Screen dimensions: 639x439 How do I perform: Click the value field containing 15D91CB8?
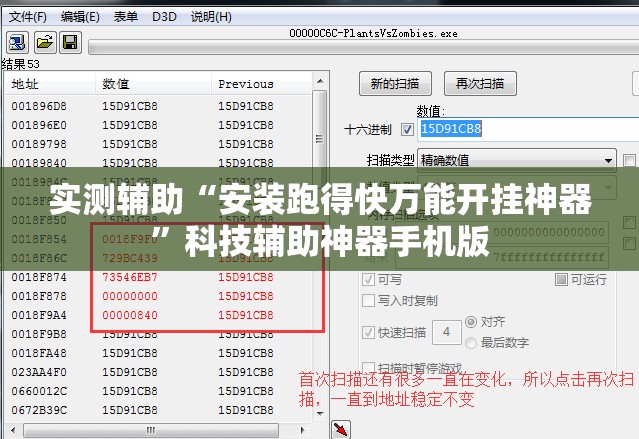click(528, 129)
